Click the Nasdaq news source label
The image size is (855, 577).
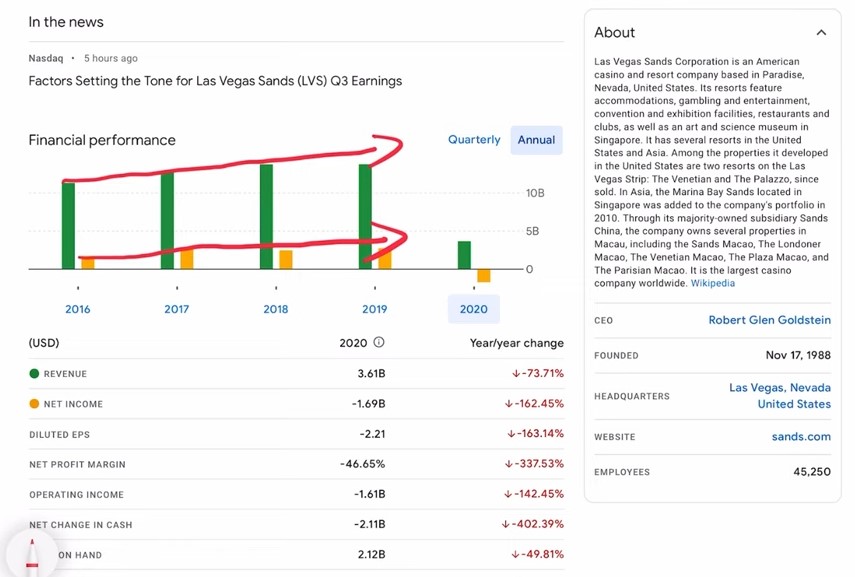tap(46, 58)
